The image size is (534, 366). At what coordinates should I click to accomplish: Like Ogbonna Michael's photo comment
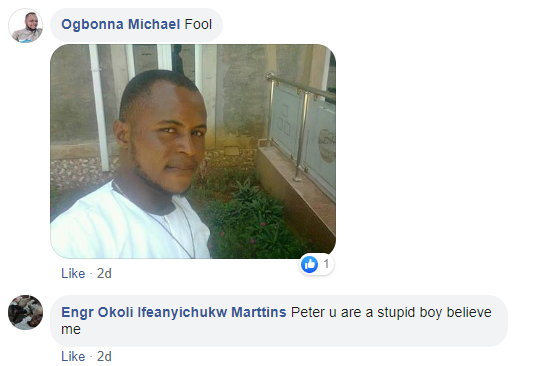tap(73, 273)
